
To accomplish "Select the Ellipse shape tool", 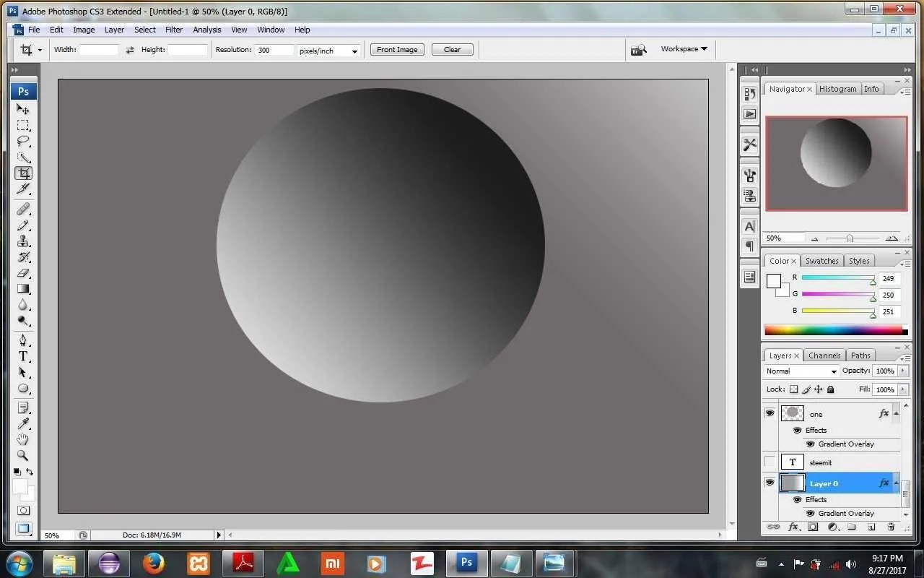I will pos(23,388).
